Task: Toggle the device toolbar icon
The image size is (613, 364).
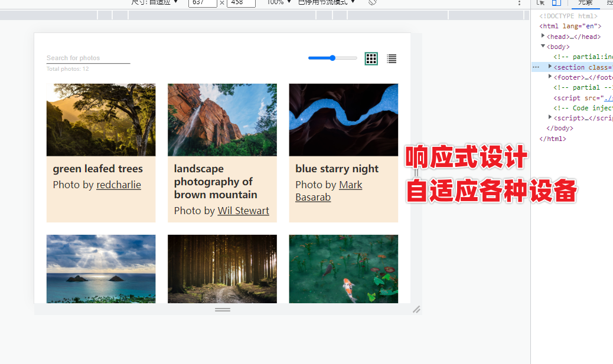Action: pos(556,3)
